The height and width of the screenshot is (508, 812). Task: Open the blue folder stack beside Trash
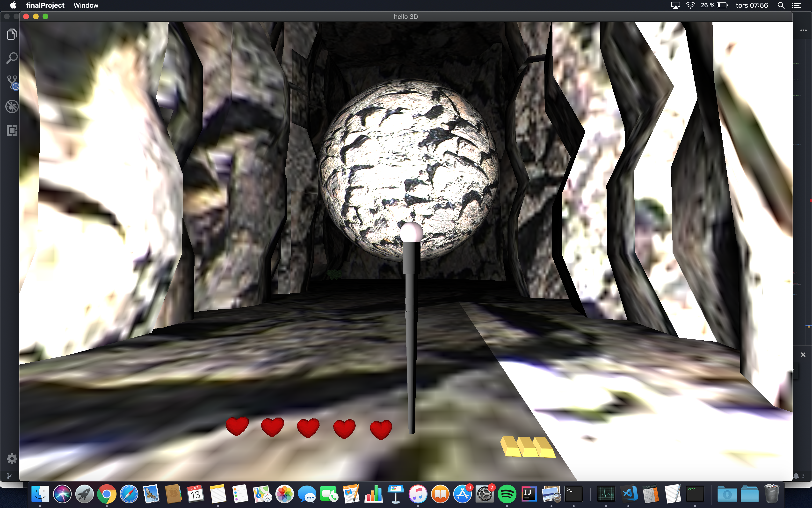coord(749,494)
